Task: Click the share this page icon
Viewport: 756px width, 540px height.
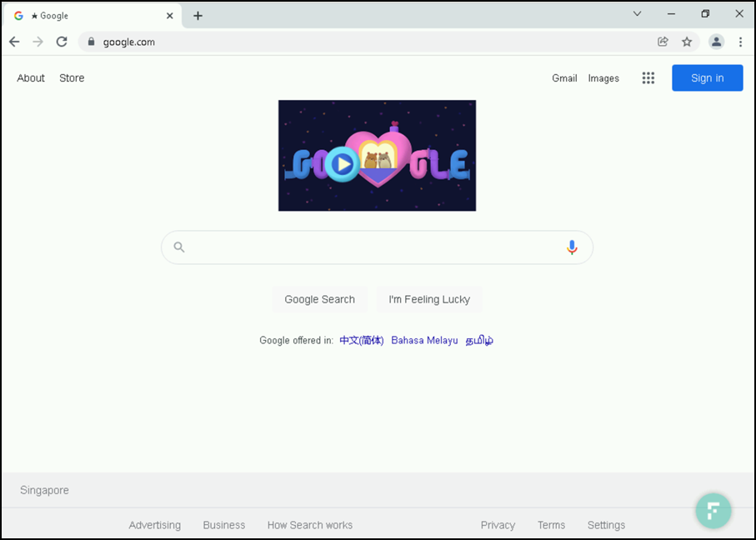Action: [x=663, y=42]
